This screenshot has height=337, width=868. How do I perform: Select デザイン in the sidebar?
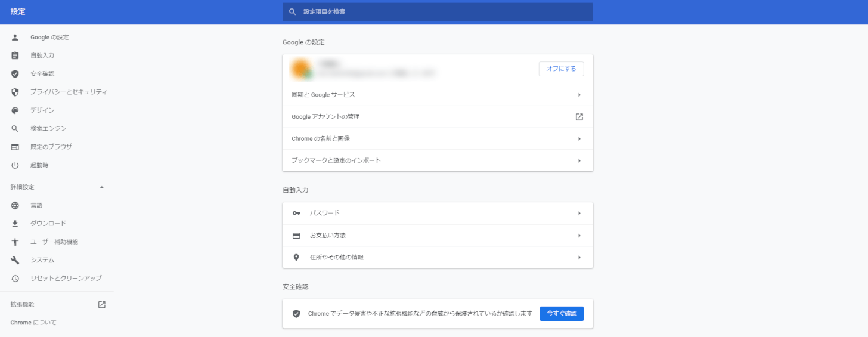42,110
